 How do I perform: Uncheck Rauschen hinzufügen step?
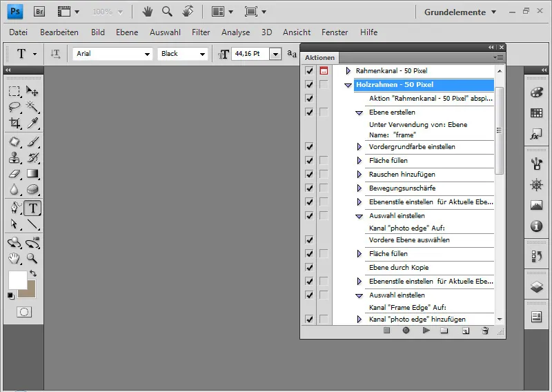click(x=309, y=175)
